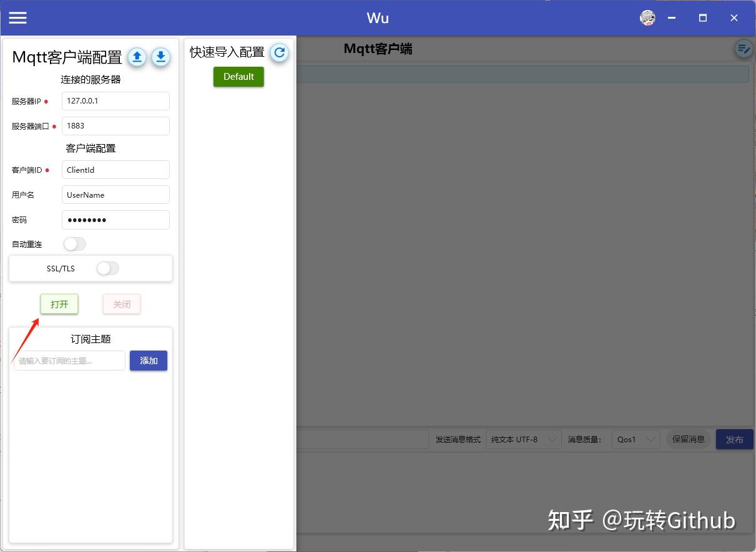Click 添加 to add a subscription
This screenshot has height=552, width=756.
point(148,361)
